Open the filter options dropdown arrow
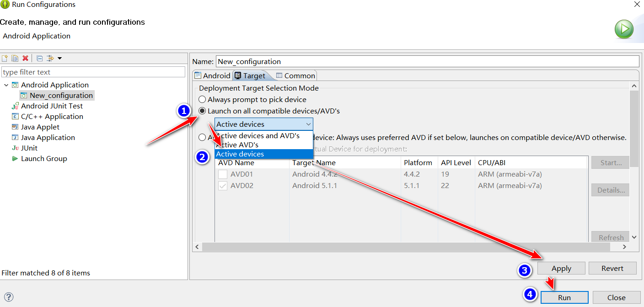 pyautogui.click(x=59, y=59)
